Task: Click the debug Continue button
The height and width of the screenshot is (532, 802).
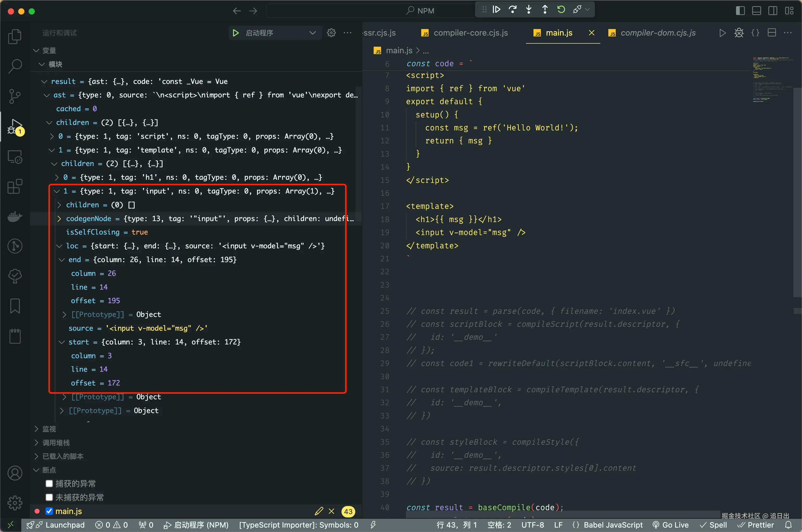Action: click(496, 10)
